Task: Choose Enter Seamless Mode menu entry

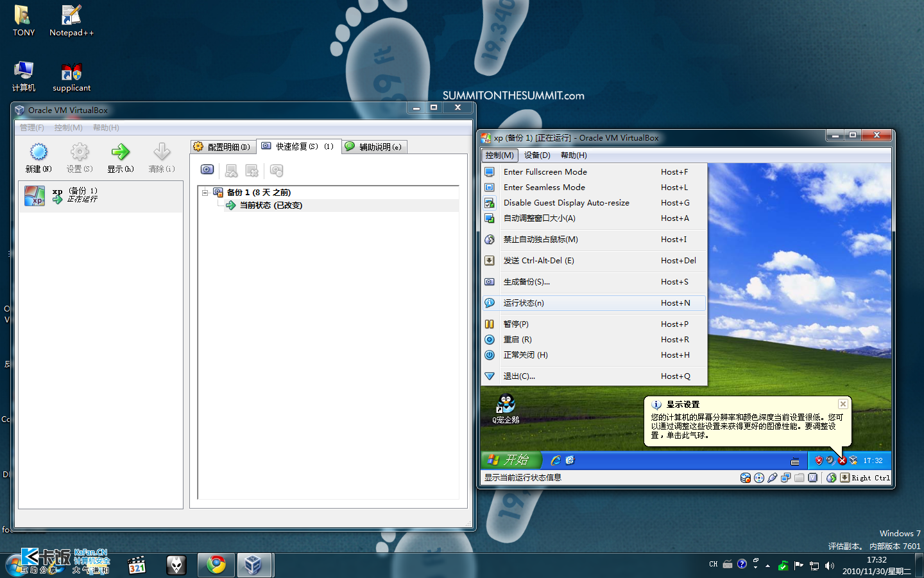Action: point(594,187)
